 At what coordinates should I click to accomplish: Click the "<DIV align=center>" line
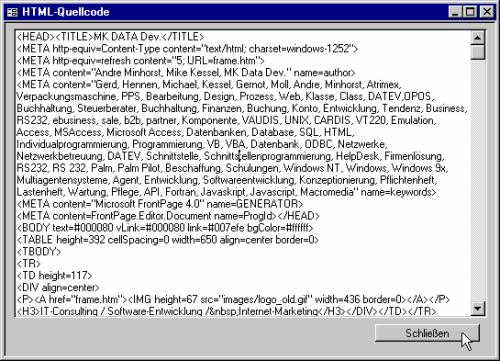point(58,287)
